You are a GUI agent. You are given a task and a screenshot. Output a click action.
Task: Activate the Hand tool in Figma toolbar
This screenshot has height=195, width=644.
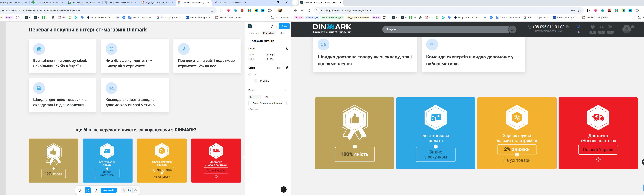(x=88, y=190)
